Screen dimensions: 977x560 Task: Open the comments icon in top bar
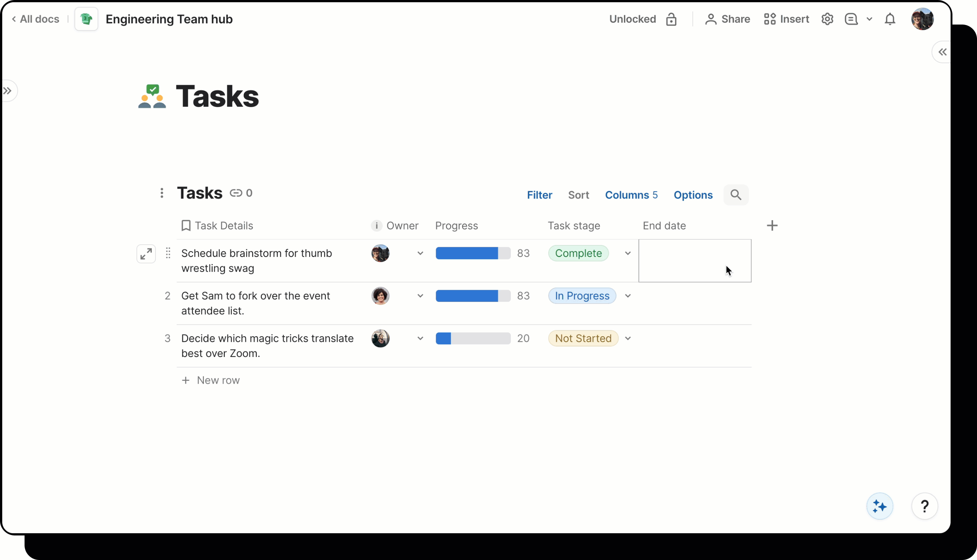click(x=851, y=19)
